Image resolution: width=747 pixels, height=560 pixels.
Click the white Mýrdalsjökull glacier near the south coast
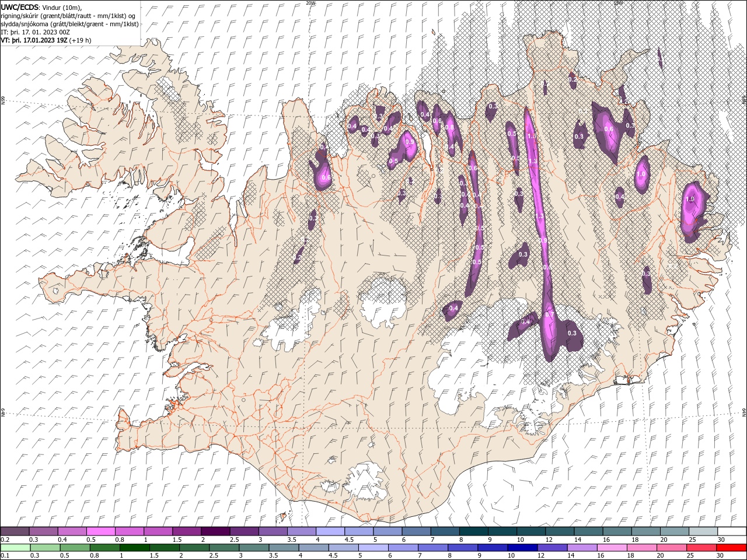(x=366, y=480)
